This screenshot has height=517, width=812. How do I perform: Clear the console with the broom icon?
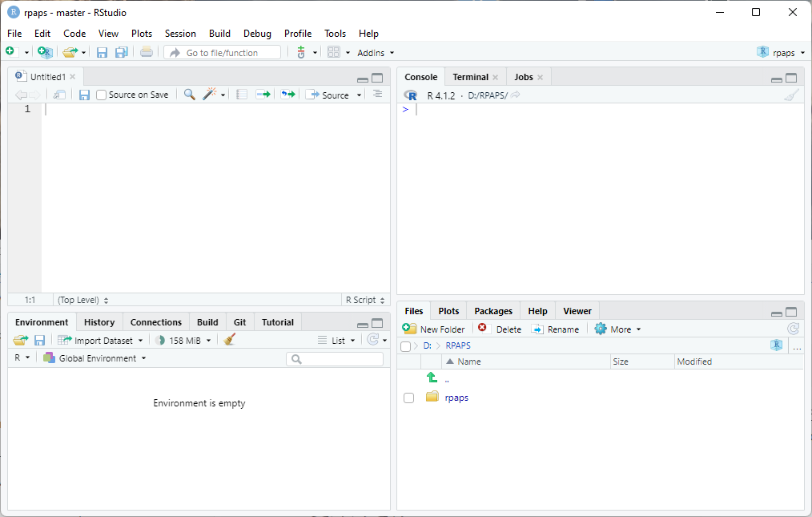pos(791,95)
